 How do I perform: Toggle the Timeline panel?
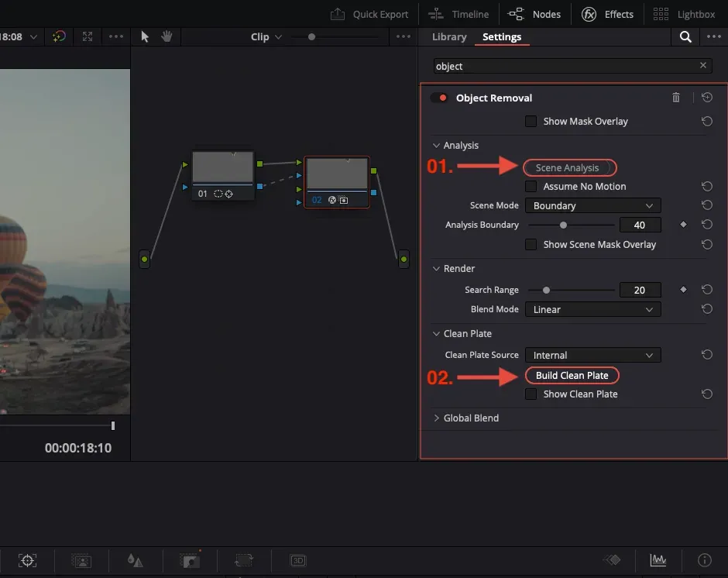(458, 15)
